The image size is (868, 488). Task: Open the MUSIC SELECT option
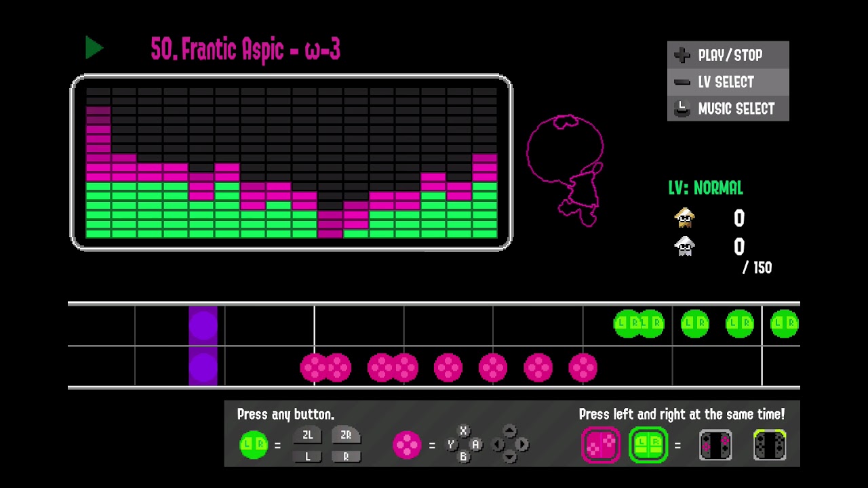click(x=728, y=108)
